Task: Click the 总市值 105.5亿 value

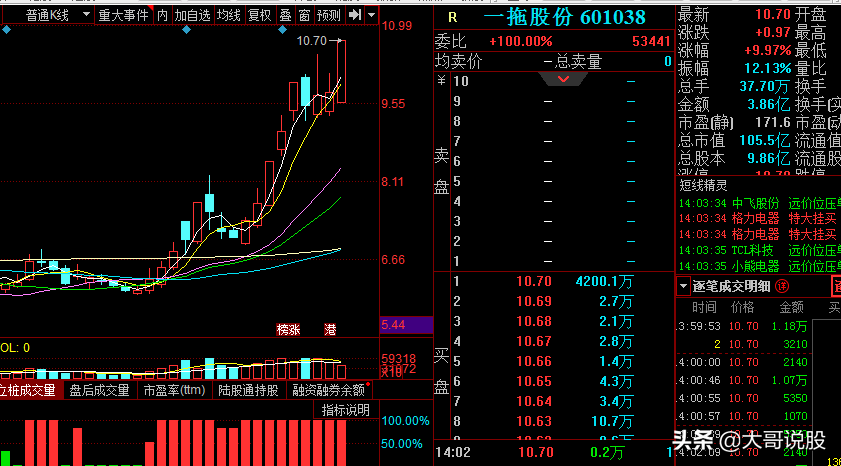Action: click(x=764, y=141)
